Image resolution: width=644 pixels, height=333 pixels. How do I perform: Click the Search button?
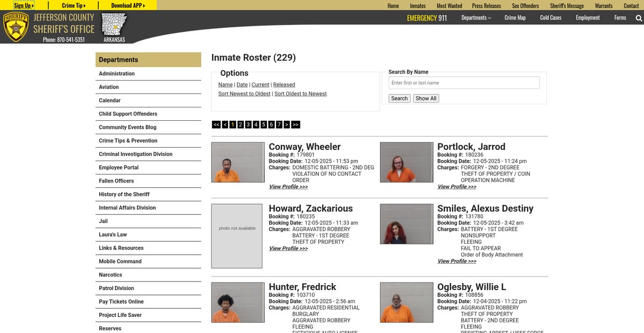[399, 98]
